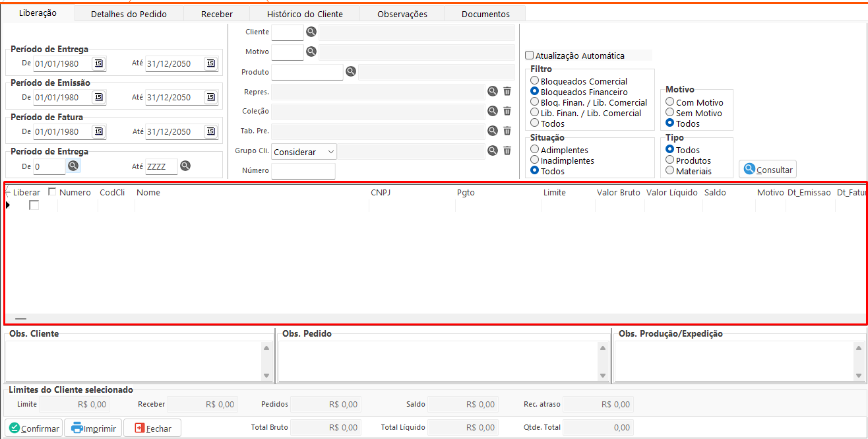Open calendar for Período de Emissão start date
This screenshot has height=439, width=868.
[x=98, y=97]
